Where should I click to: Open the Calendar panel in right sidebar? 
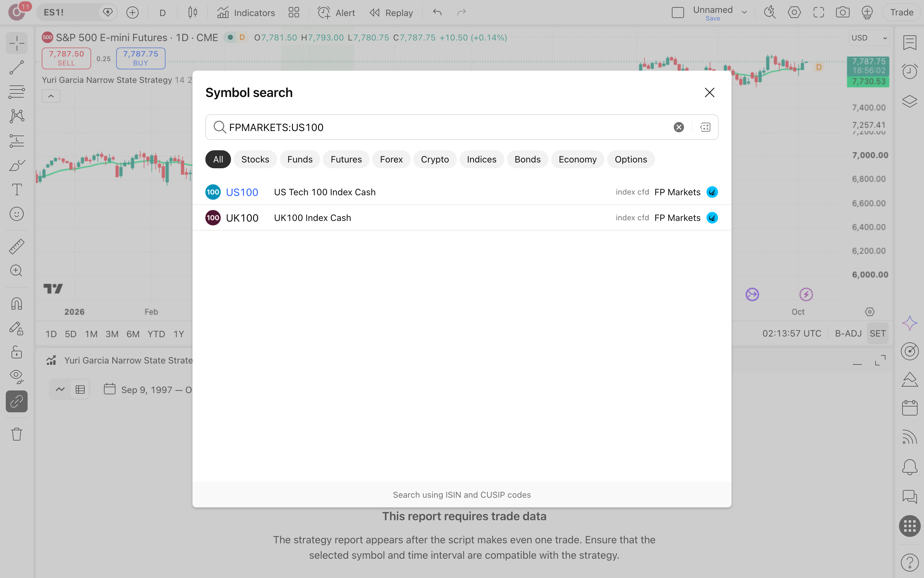click(x=909, y=407)
